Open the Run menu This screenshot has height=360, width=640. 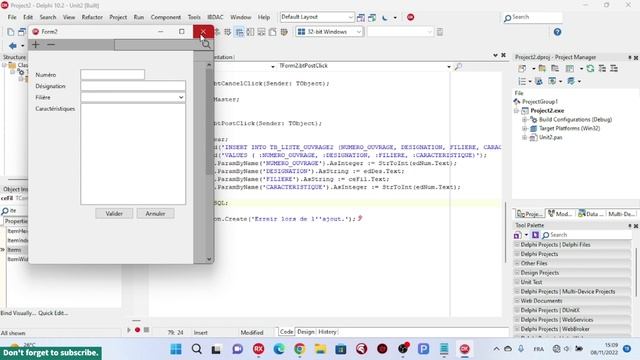(139, 17)
